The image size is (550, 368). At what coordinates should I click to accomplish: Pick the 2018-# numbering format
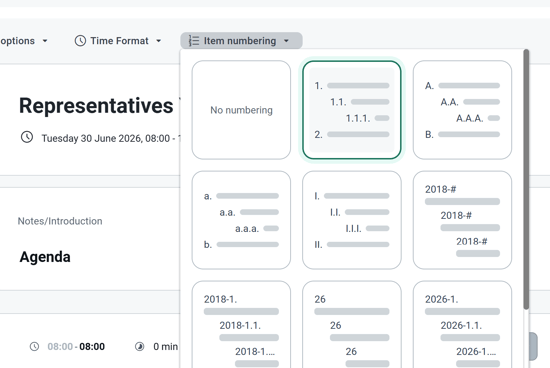(x=462, y=220)
